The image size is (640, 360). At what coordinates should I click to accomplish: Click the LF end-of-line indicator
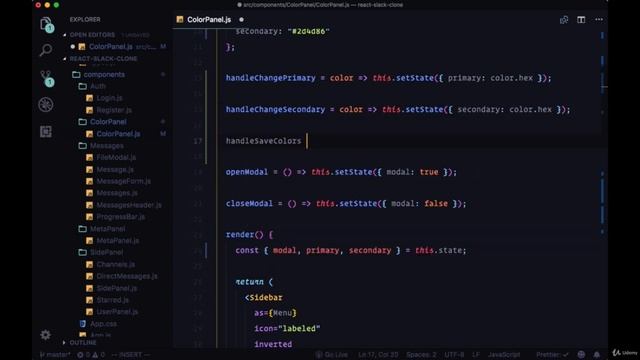(x=476, y=355)
